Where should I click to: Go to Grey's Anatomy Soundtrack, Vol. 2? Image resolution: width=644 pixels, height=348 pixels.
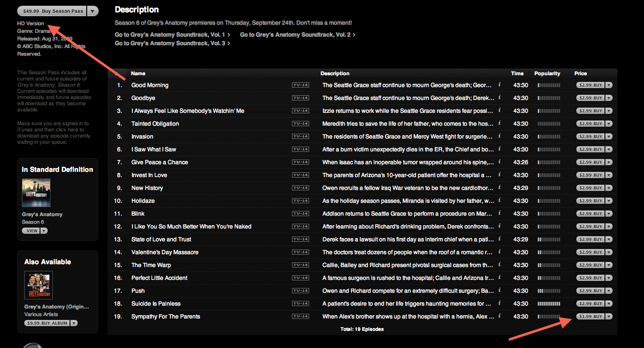(298, 35)
